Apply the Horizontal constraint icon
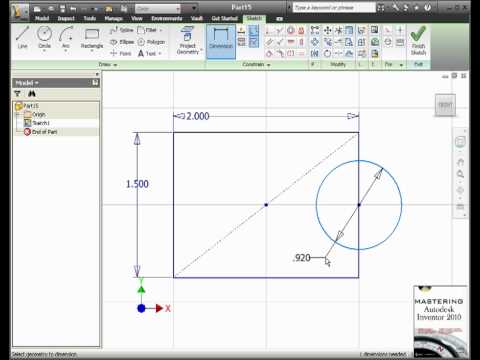480x360 pixels. click(x=291, y=42)
